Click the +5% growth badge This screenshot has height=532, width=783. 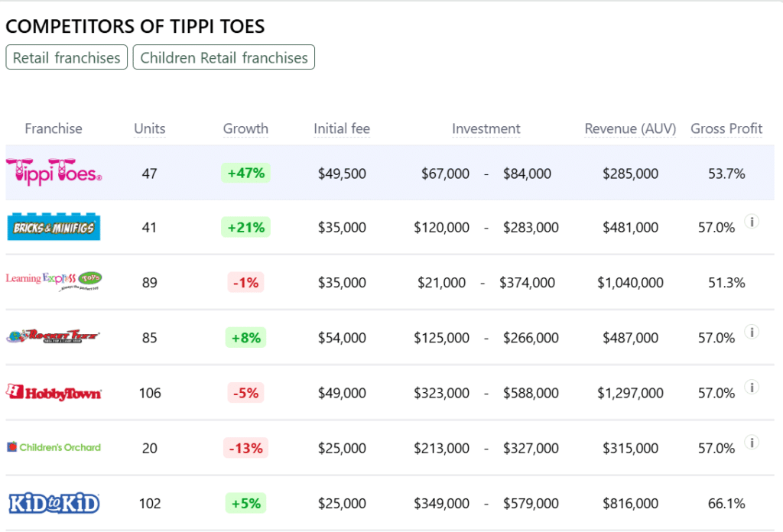(x=245, y=503)
